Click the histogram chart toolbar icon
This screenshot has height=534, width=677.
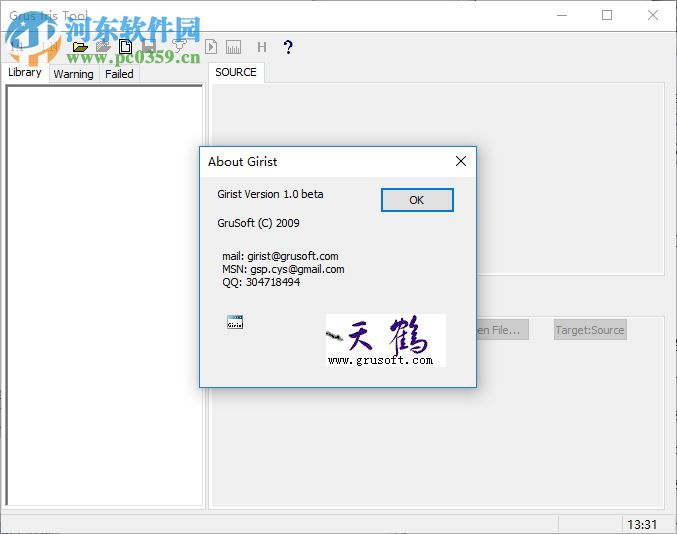pos(234,47)
